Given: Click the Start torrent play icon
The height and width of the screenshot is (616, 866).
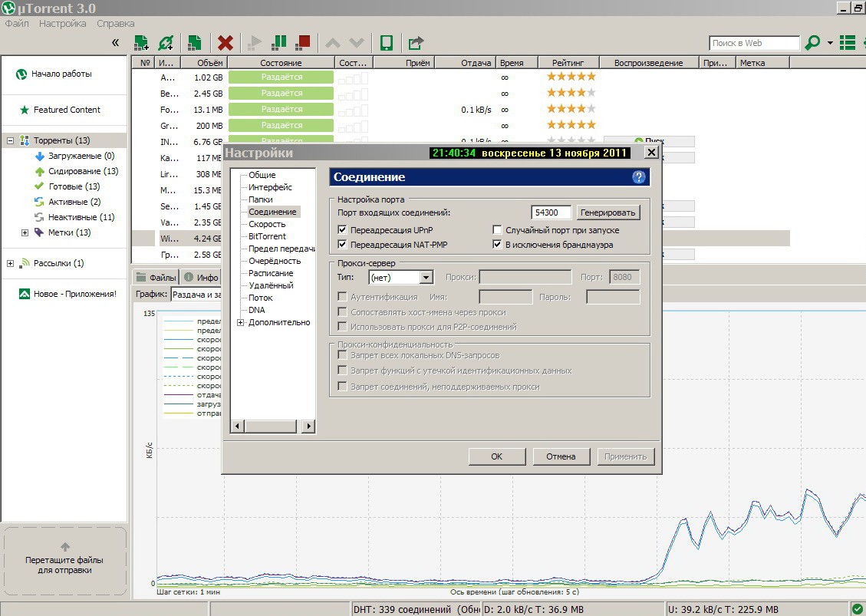Looking at the screenshot, I should (255, 42).
